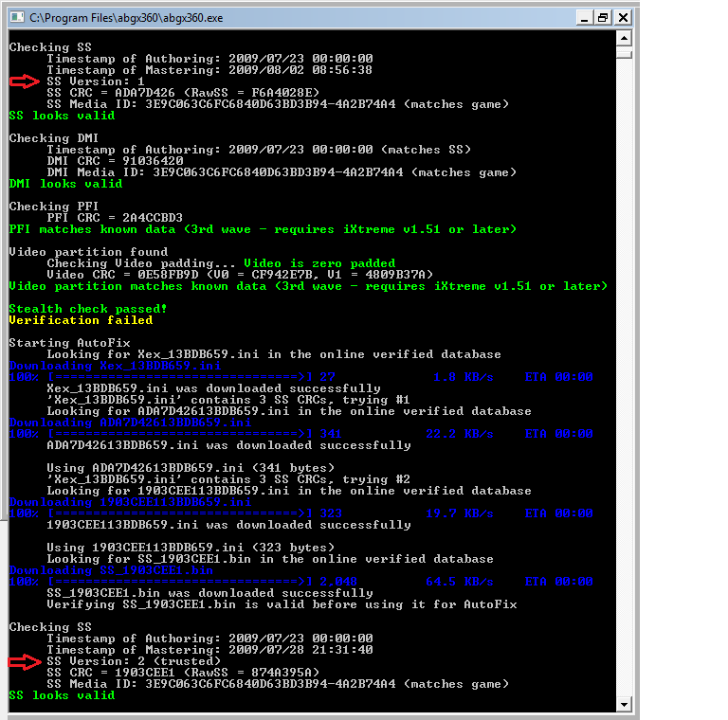Viewport: 728px width, 720px height.
Task: Click 'Downloading ADA7D42613BDB659.ini' line
Action: (x=130, y=423)
